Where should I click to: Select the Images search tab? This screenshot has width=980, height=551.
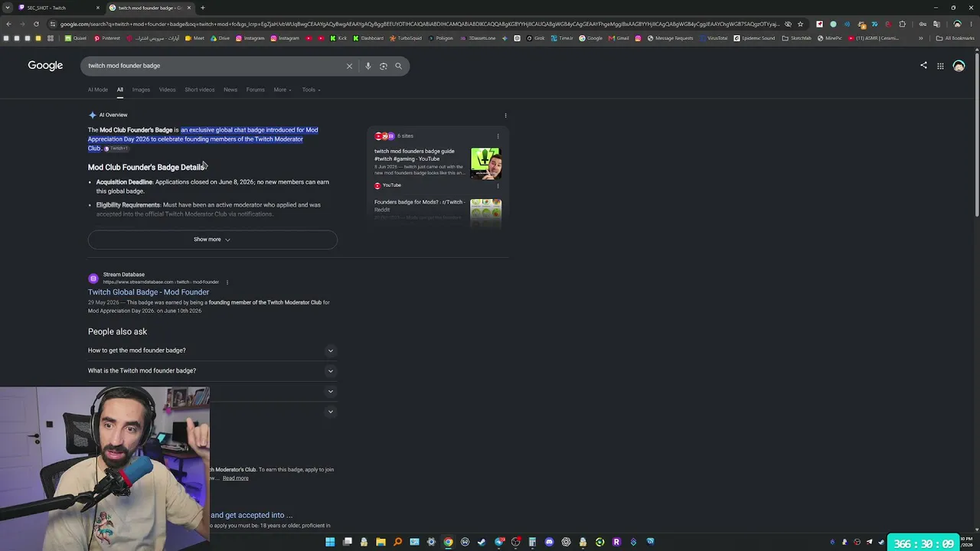[x=141, y=90]
